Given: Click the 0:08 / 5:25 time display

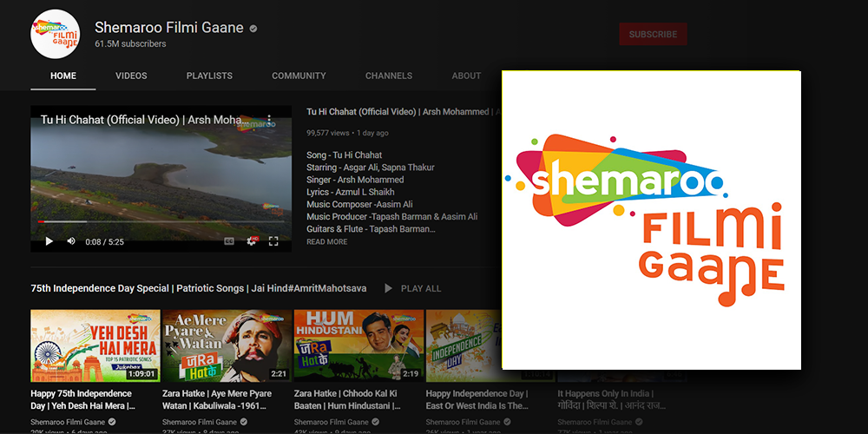Looking at the screenshot, I should coord(105,242).
